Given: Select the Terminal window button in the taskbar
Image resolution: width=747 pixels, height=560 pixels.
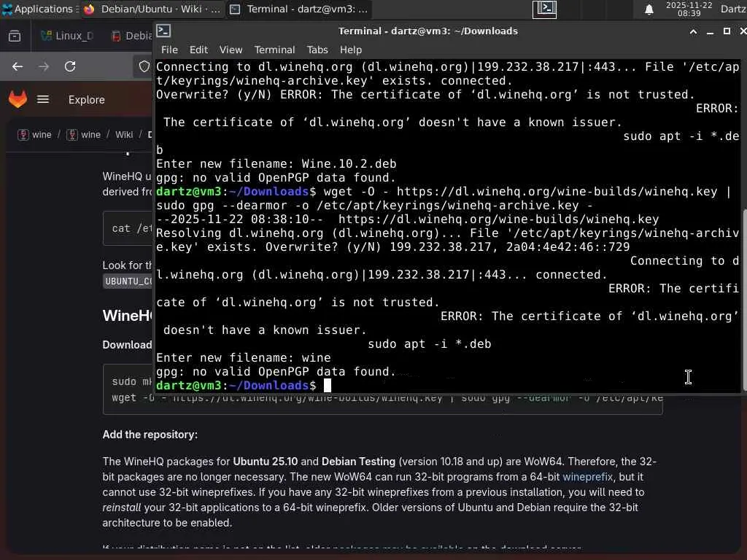Looking at the screenshot, I should click(299, 9).
